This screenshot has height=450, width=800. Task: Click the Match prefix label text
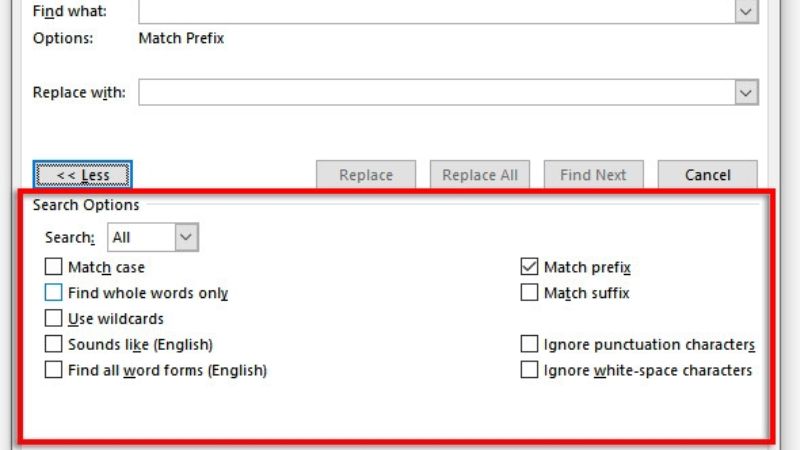coord(587,267)
